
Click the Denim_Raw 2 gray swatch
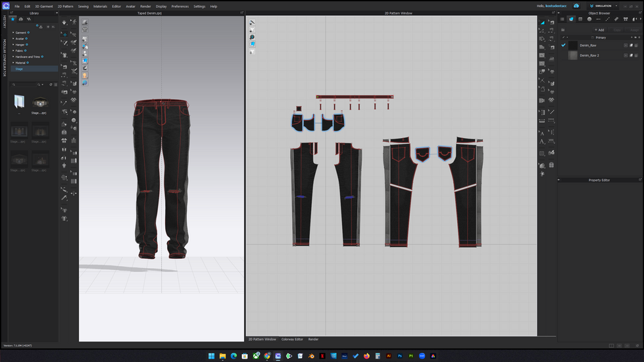pyautogui.click(x=572, y=55)
